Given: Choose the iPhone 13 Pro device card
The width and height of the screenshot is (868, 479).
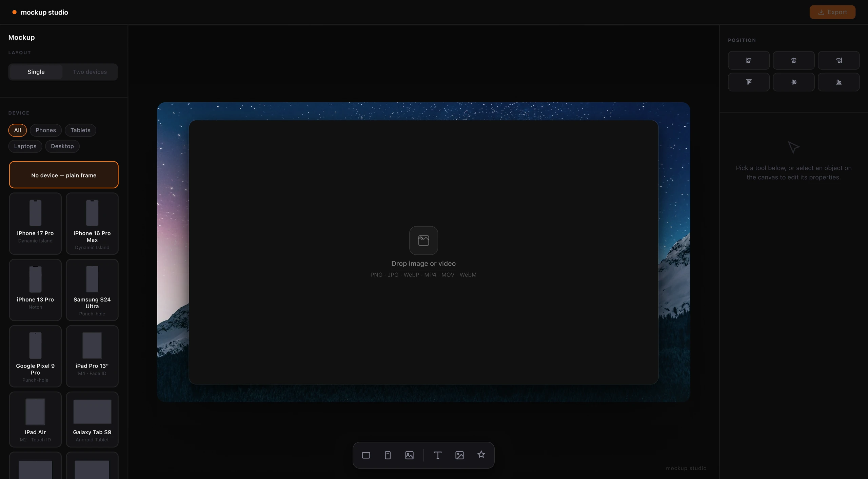Looking at the screenshot, I should (x=35, y=290).
